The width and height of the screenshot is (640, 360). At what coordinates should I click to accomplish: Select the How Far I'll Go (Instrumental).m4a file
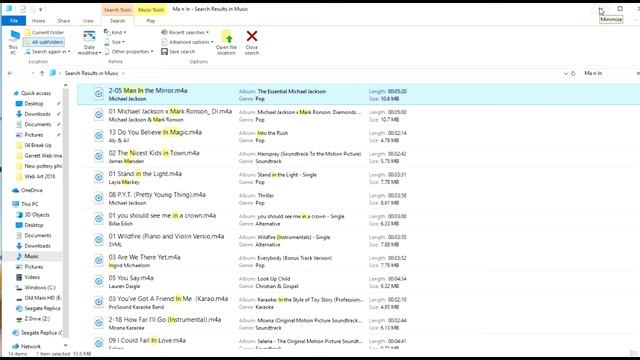click(x=358, y=324)
